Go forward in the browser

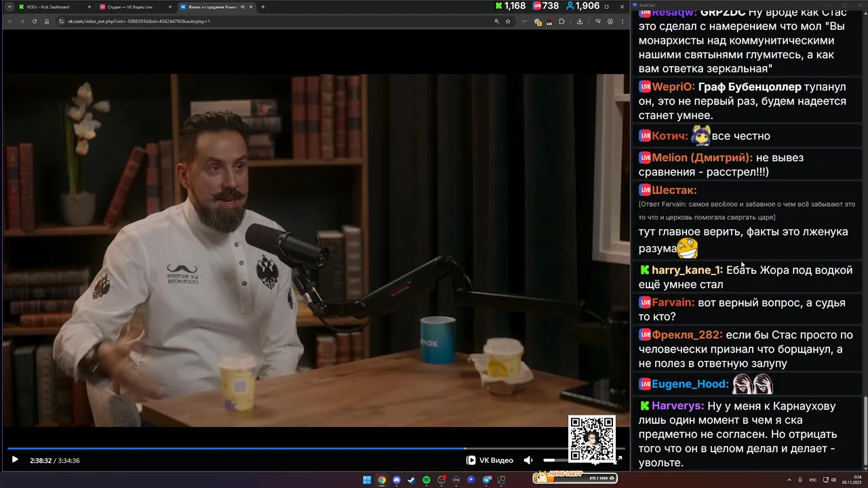22,21
